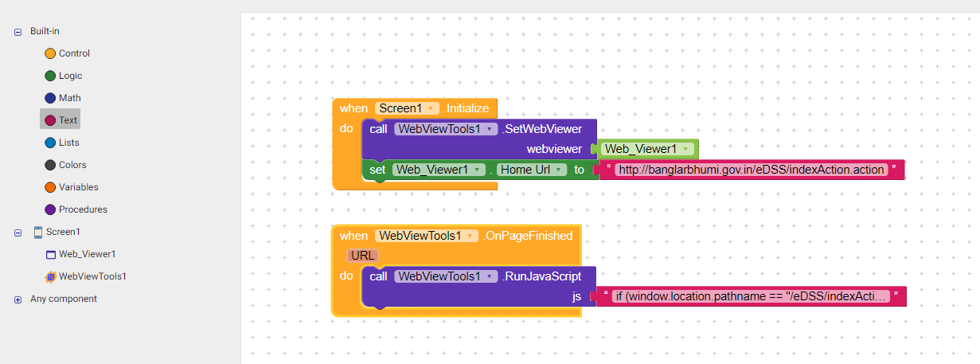The height and width of the screenshot is (364, 980).
Task: Click the purple Procedures circle icon
Action: (x=50, y=209)
